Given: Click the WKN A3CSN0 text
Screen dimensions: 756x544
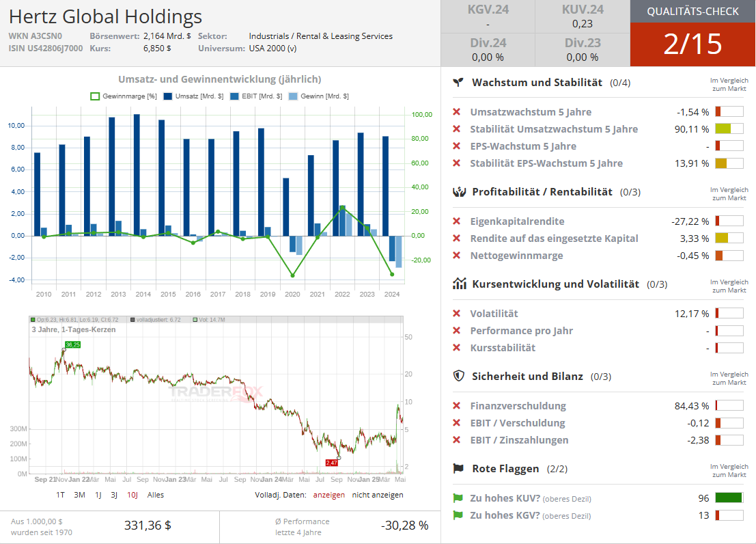Looking at the screenshot, I should (x=36, y=36).
